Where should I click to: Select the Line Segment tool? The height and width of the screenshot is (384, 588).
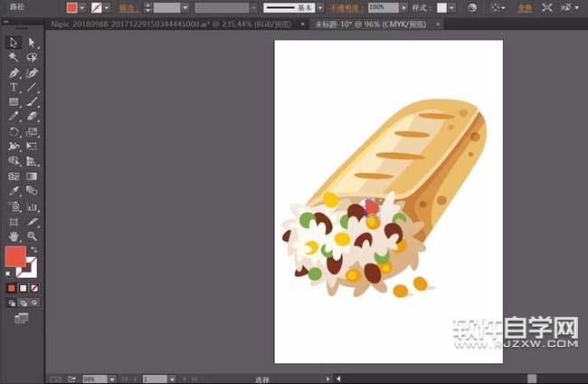pyautogui.click(x=32, y=87)
